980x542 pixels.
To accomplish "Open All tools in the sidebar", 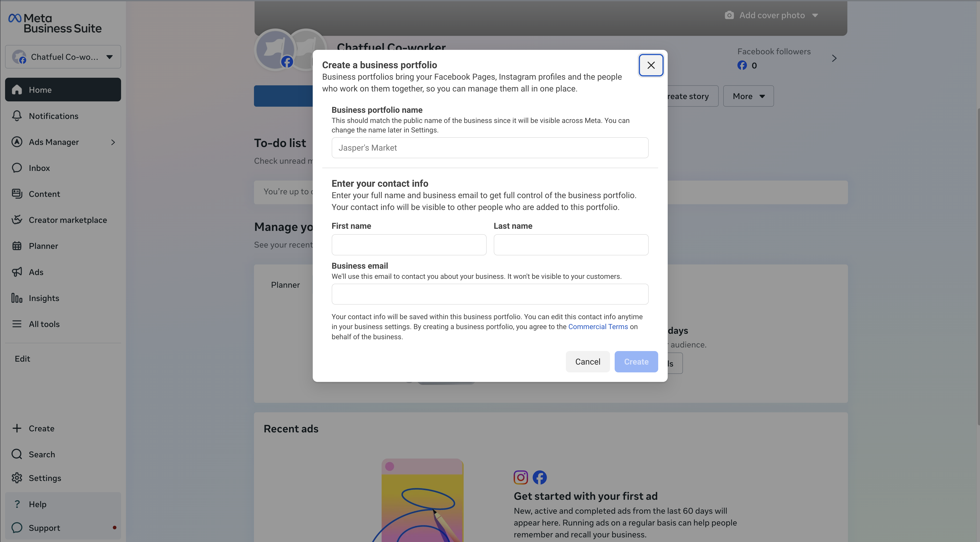I will click(63, 324).
